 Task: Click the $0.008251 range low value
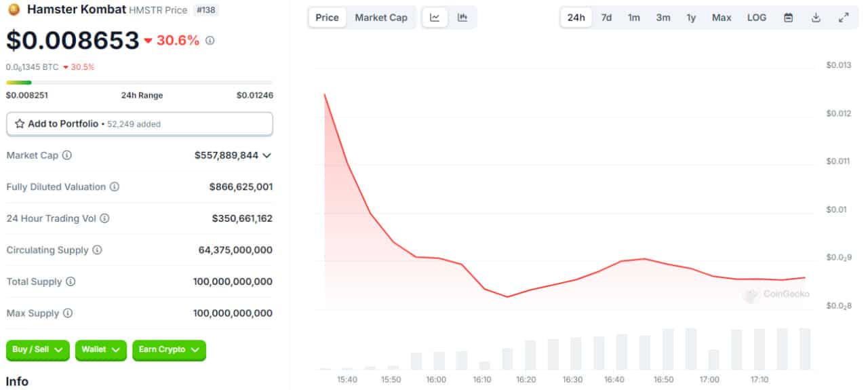(27, 96)
